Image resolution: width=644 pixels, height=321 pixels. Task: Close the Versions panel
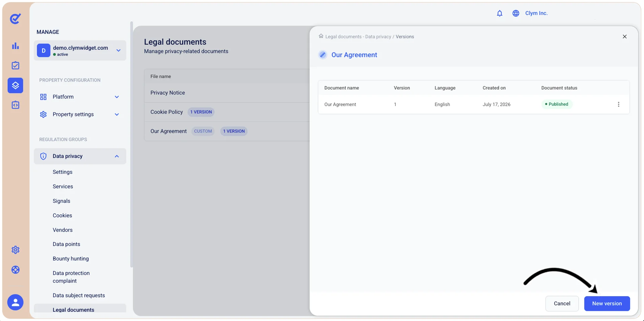click(x=625, y=37)
